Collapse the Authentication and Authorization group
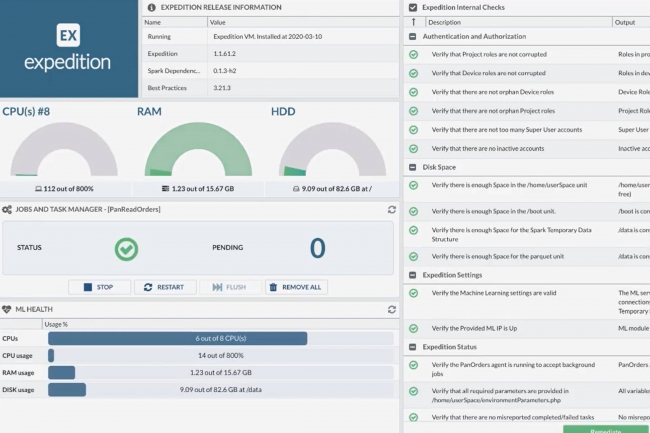Screen dimensions: 650x433 [412, 37]
